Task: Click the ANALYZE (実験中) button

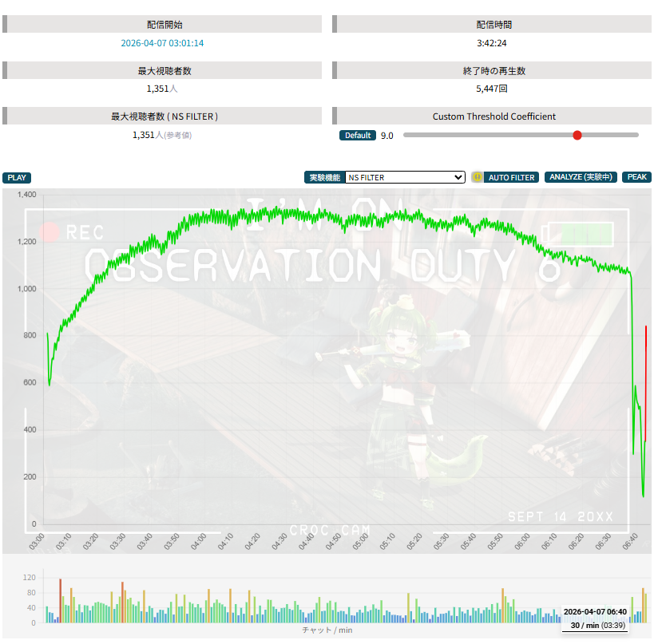Action: click(x=581, y=177)
